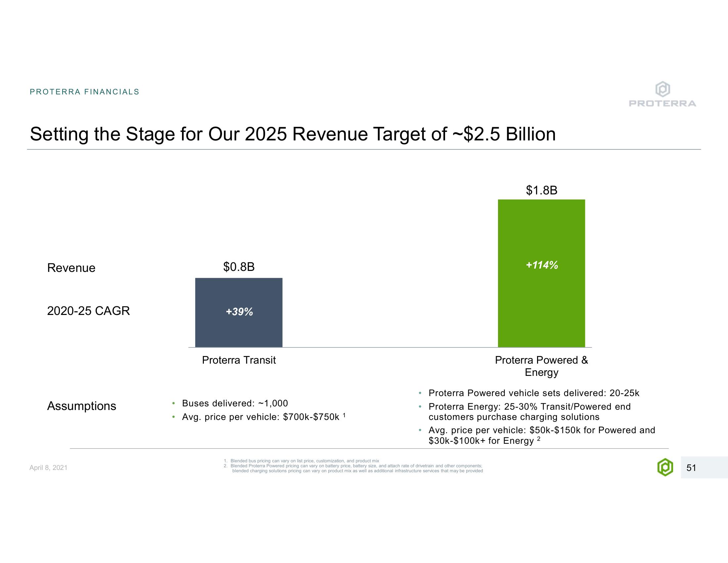Click the $1.8B revenue value label
The image size is (728, 563).
(x=542, y=190)
